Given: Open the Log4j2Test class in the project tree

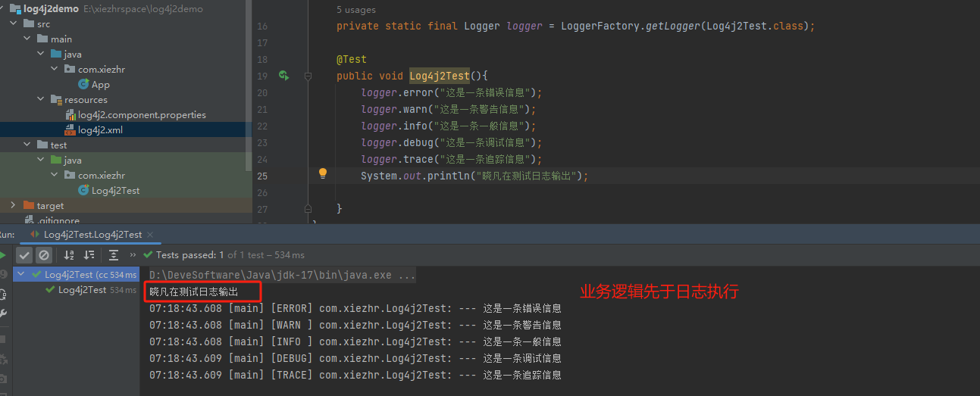Looking at the screenshot, I should tap(115, 191).
